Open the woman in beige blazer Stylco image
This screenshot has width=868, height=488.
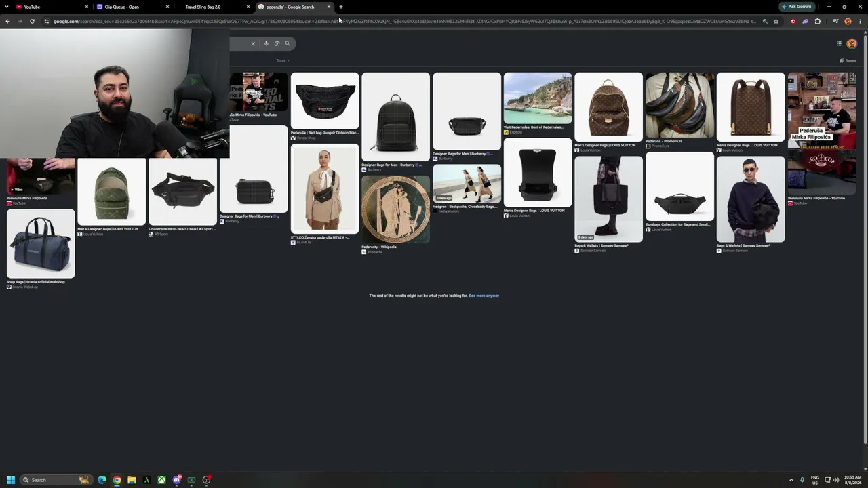(325, 188)
